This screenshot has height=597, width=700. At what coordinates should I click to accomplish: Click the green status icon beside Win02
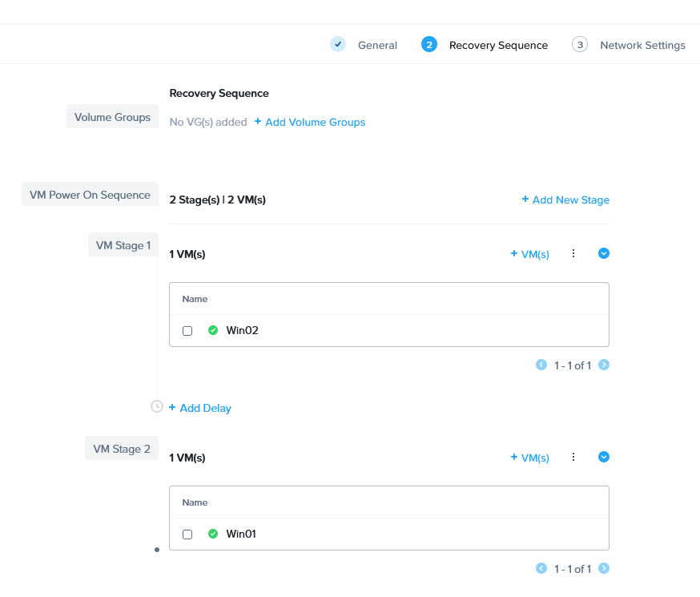pos(213,330)
